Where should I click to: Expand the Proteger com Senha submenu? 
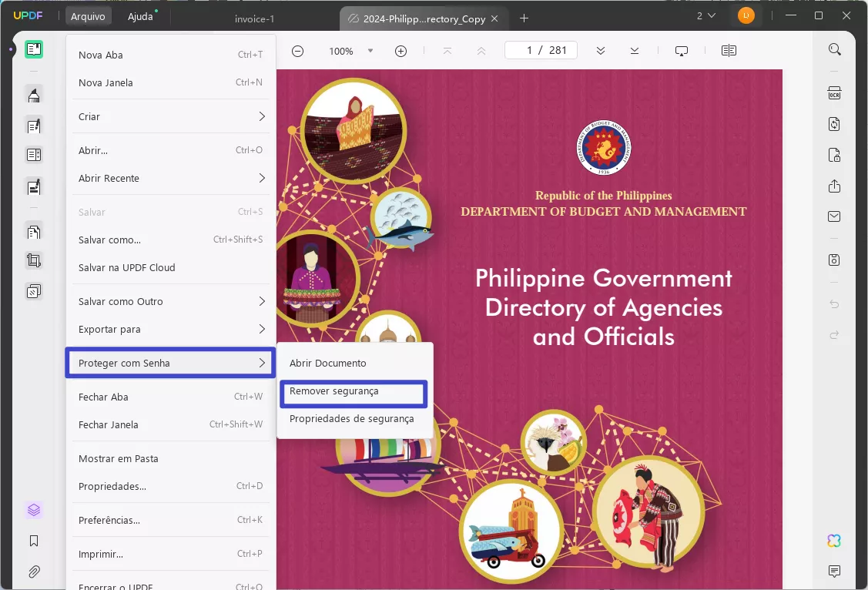[170, 363]
